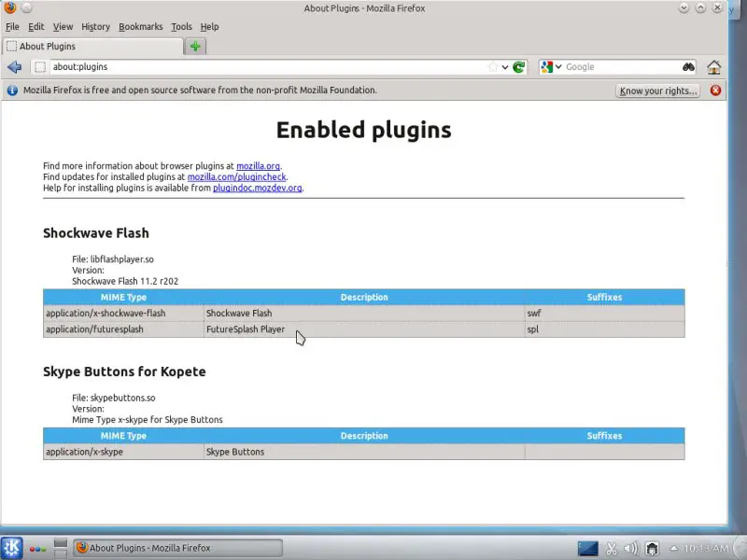Click the Know your rights button
This screenshot has height=560, width=747.
(657, 91)
